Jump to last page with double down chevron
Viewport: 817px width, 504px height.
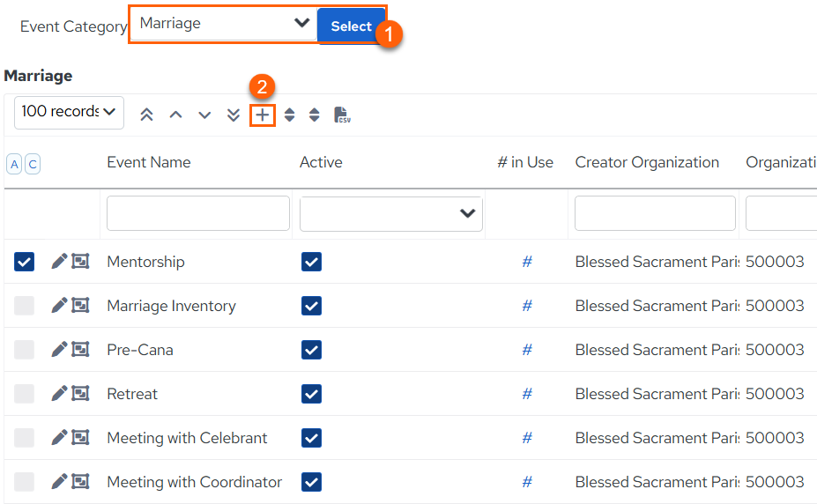pos(234,115)
